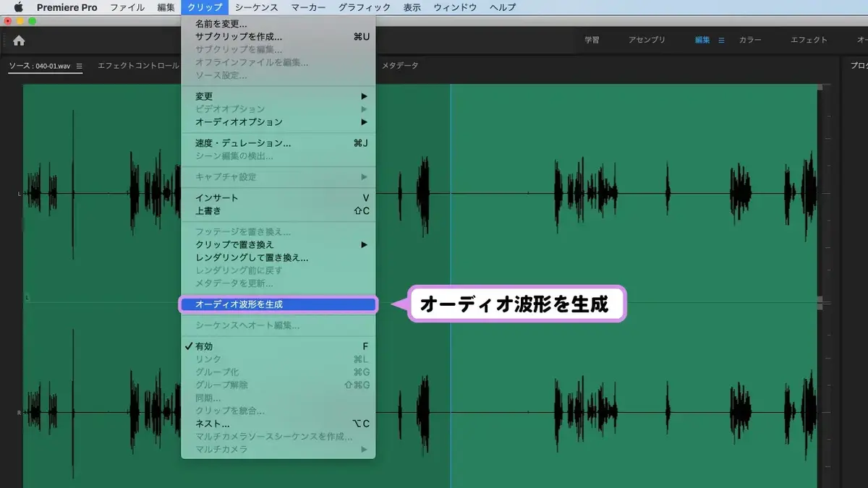Open the シーケンス menu in menu bar
The width and height of the screenshot is (868, 488).
pyautogui.click(x=256, y=7)
